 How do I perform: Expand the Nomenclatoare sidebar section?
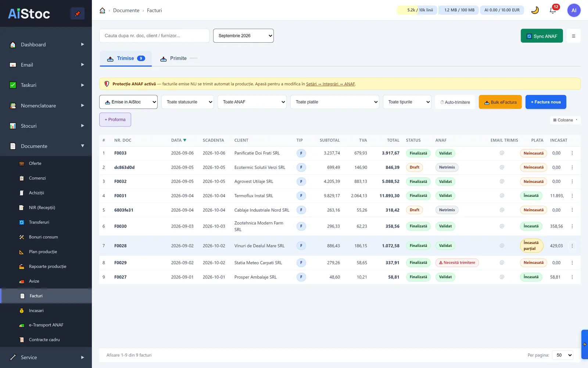pos(46,106)
